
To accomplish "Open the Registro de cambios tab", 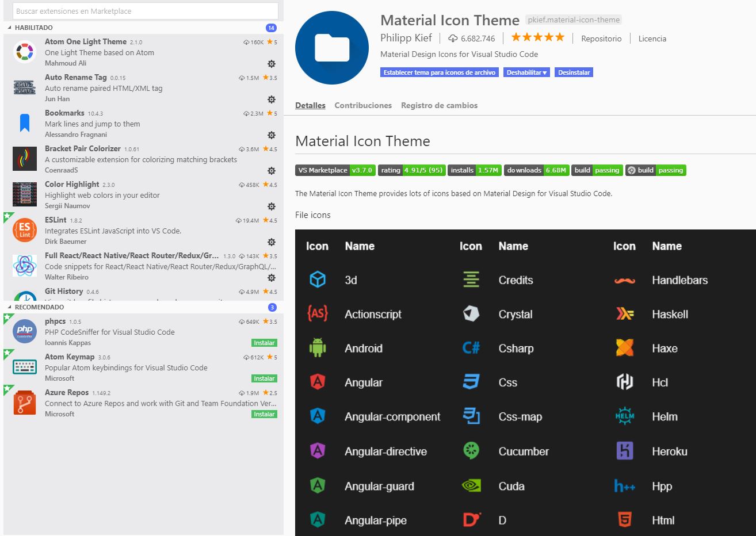I will 440,105.
